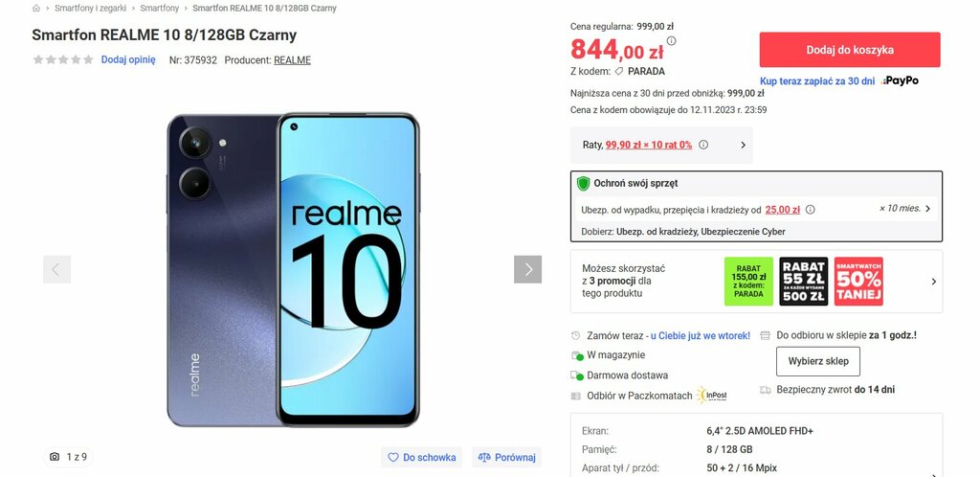
Task: Expand installment options chevron
Action: point(743,145)
